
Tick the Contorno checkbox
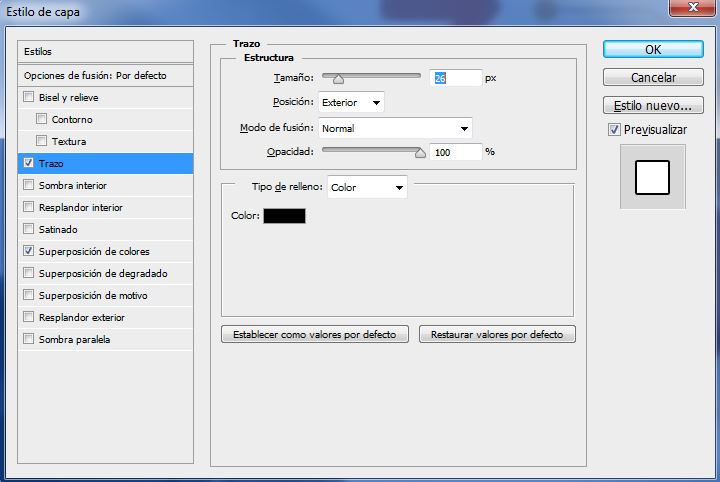coord(41,119)
